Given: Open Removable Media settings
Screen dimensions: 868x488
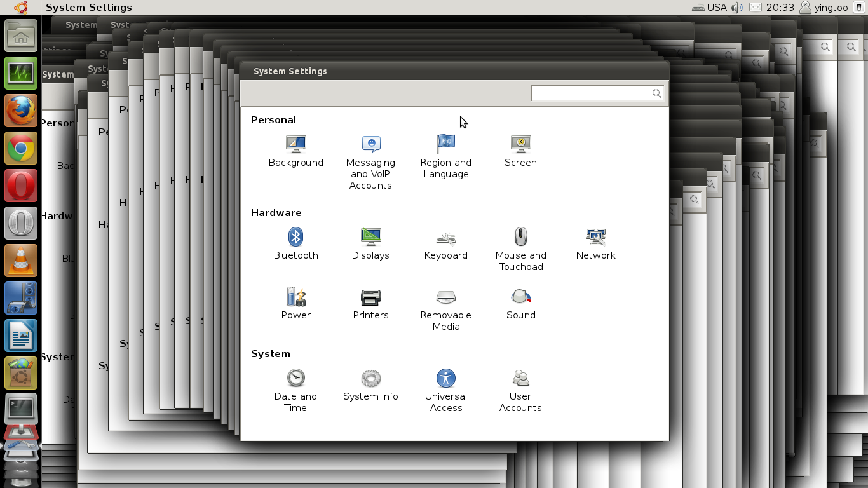Looking at the screenshot, I should (445, 309).
